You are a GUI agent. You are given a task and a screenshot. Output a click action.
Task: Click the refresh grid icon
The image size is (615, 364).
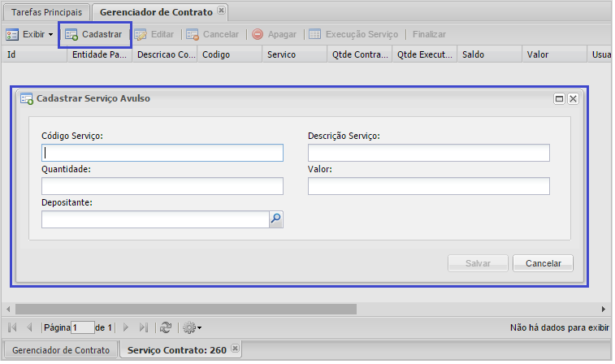[x=166, y=327]
